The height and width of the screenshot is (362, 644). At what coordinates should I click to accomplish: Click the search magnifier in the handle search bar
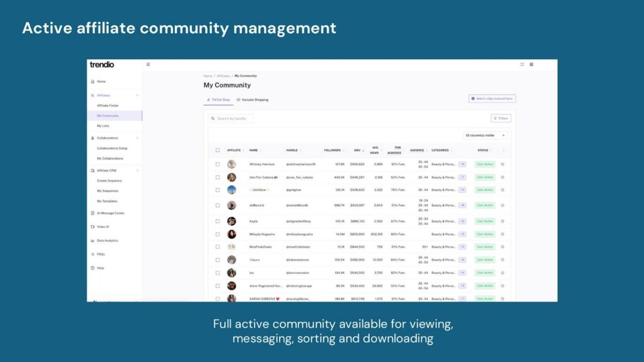[x=213, y=118]
